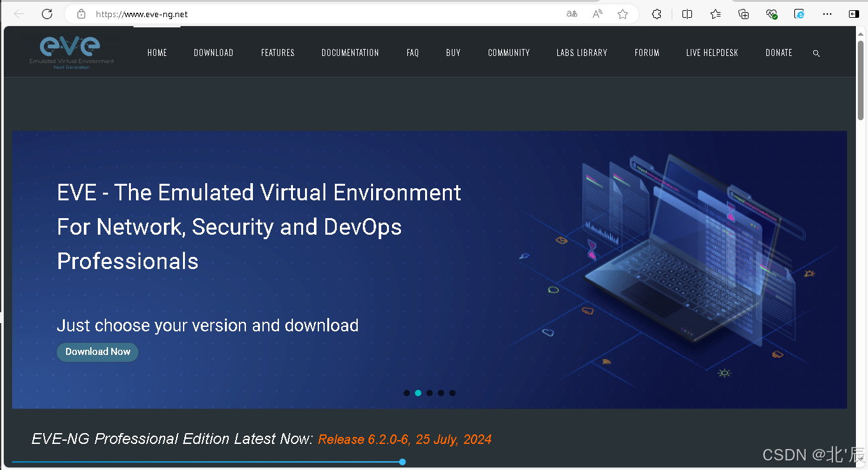868x470 pixels.
Task: Reload the page with the refresh icon
Action: 47,13
